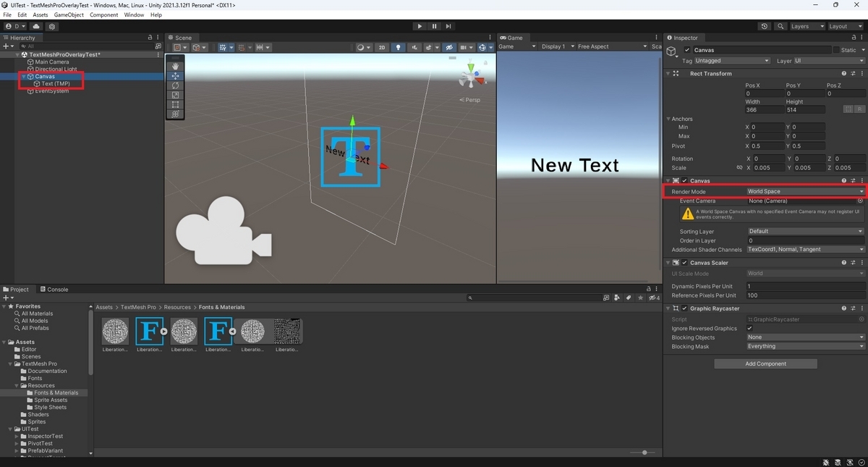868x467 pixels.
Task: Select the Rotate tool in Scene overlay
Action: pos(175,85)
